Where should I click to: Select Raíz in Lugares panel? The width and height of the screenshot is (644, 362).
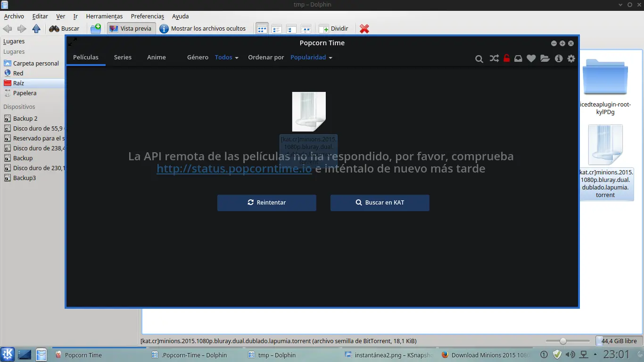point(32,83)
